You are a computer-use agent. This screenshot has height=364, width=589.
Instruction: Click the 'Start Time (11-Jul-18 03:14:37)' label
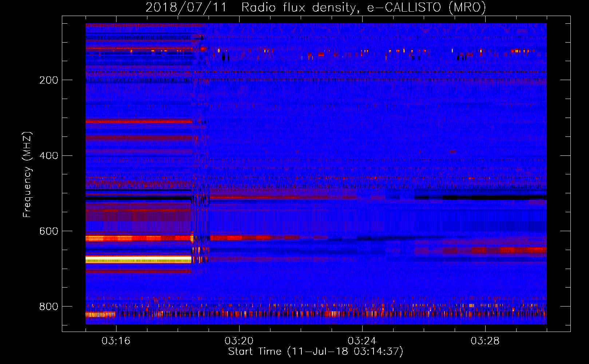[x=316, y=352]
